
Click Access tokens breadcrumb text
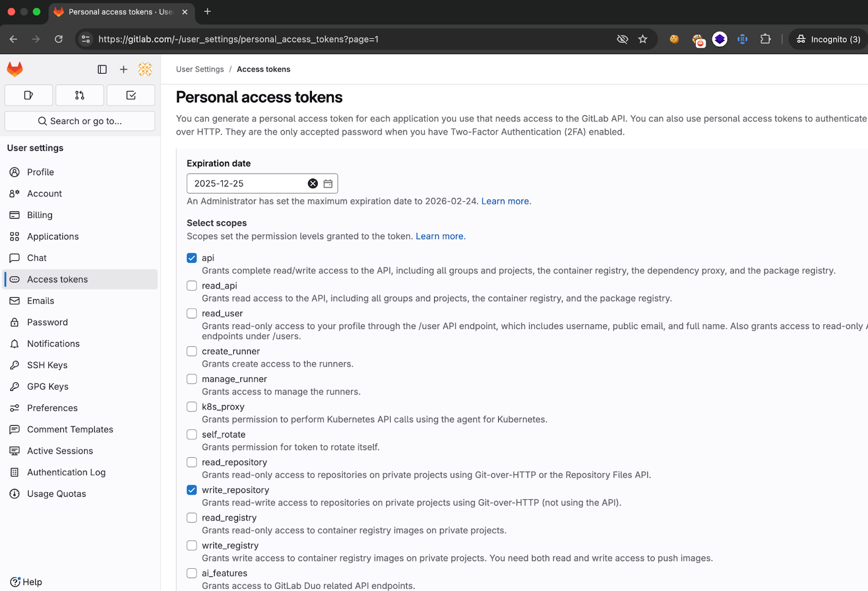pos(264,69)
